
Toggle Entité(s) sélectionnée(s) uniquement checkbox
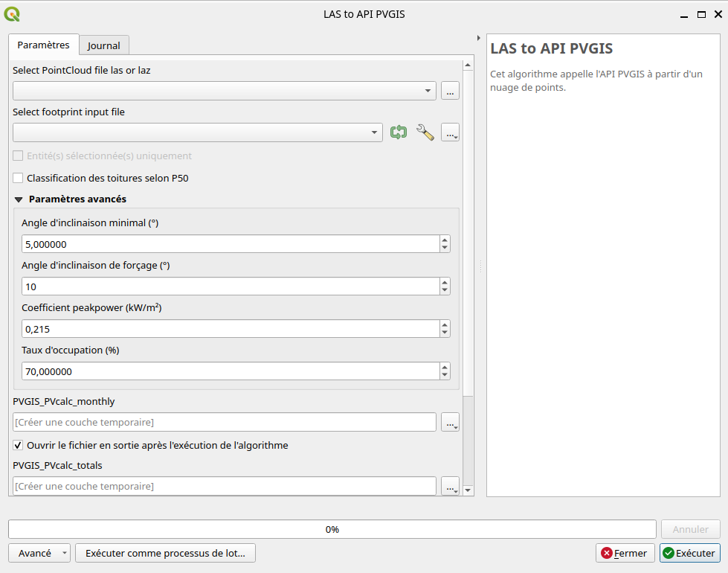(x=18, y=156)
